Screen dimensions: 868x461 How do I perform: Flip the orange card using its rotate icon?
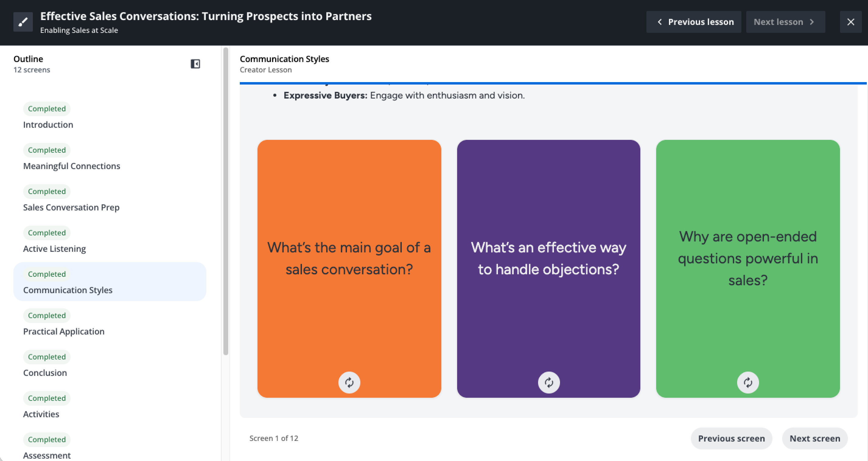pos(349,382)
